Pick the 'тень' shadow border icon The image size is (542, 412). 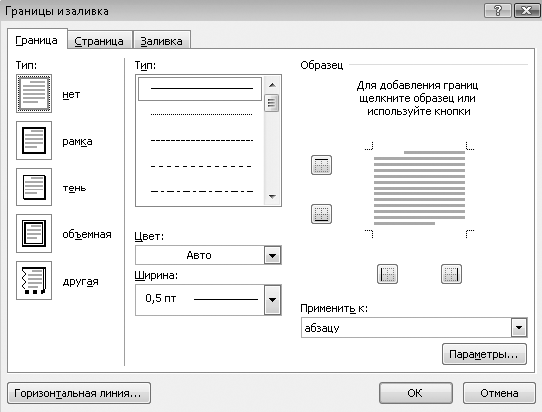34,187
